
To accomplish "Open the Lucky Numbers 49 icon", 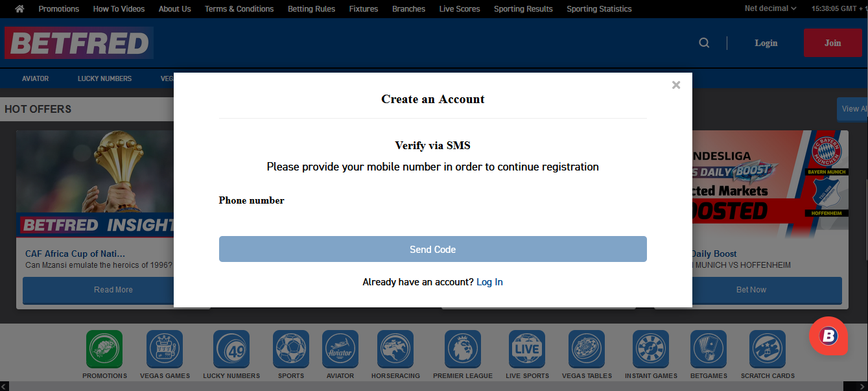I will [231, 349].
